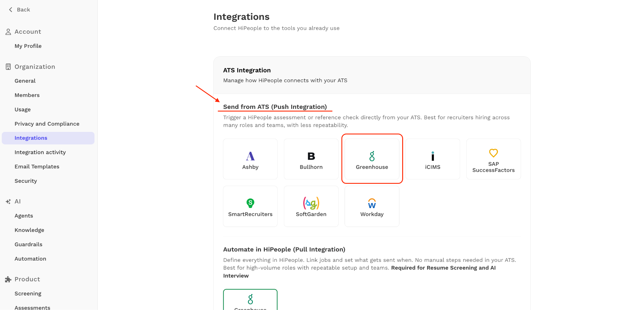Select the iCIMS integration card label
This screenshot has height=310, width=644.
tap(433, 167)
